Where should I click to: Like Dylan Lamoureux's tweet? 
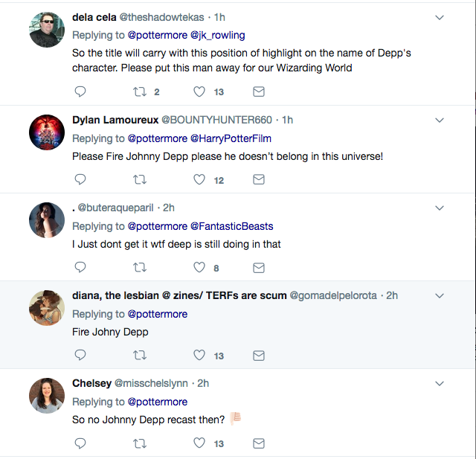199,180
